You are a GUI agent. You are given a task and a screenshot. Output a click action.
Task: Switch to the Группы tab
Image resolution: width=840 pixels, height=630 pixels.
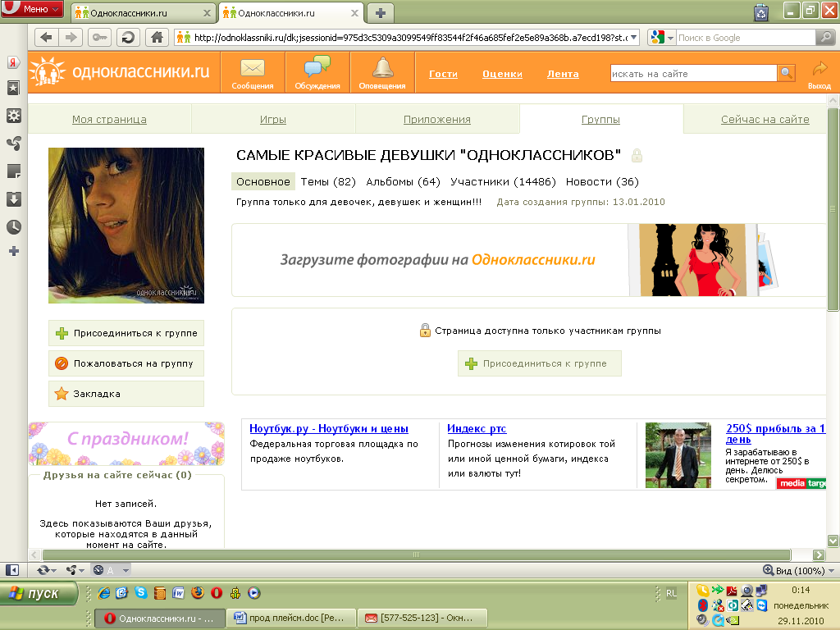600,120
